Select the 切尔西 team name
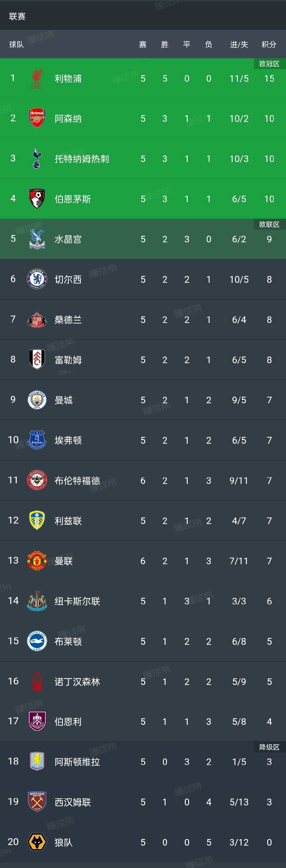286x868 pixels. [x=68, y=279]
